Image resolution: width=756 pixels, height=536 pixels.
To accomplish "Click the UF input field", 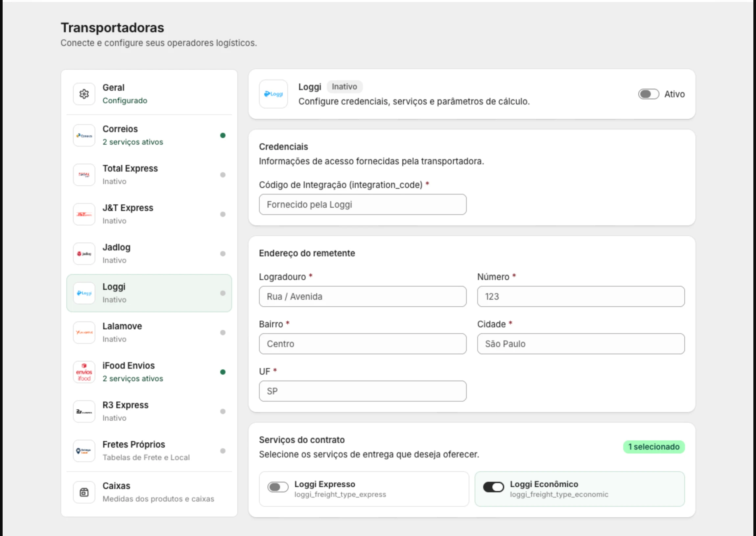I will point(363,391).
